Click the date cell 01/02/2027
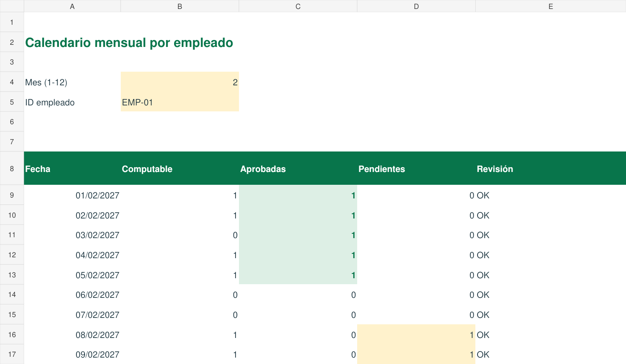 click(x=72, y=195)
